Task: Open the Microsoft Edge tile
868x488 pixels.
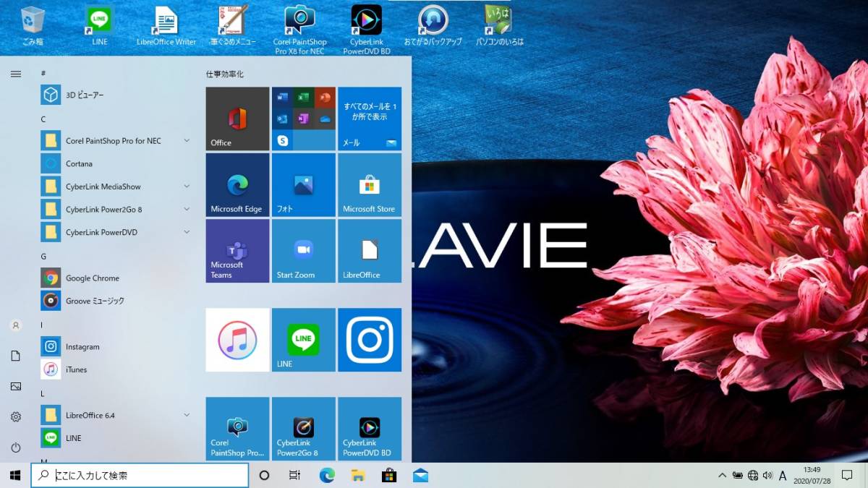Action: point(237,184)
